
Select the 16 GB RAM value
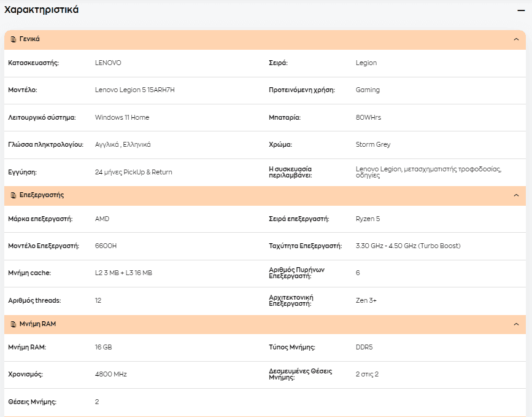coord(104,348)
